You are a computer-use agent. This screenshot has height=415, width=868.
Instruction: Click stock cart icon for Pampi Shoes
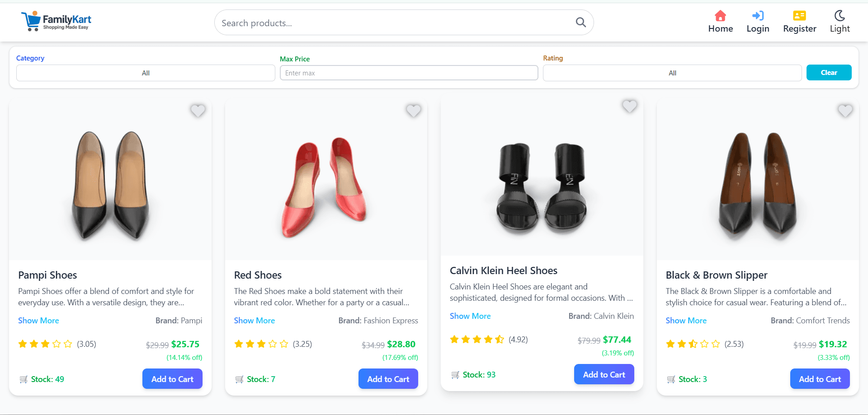click(x=24, y=379)
